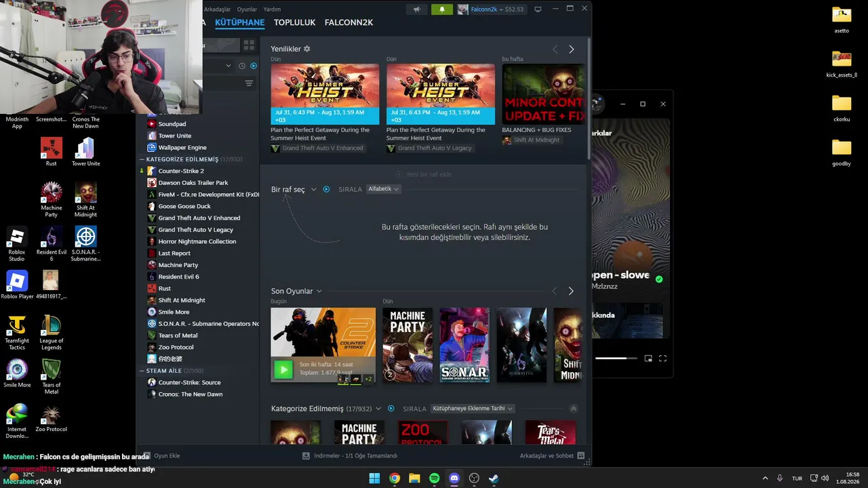
Task: Open the ckorku desktop folder
Action: pyautogui.click(x=842, y=108)
